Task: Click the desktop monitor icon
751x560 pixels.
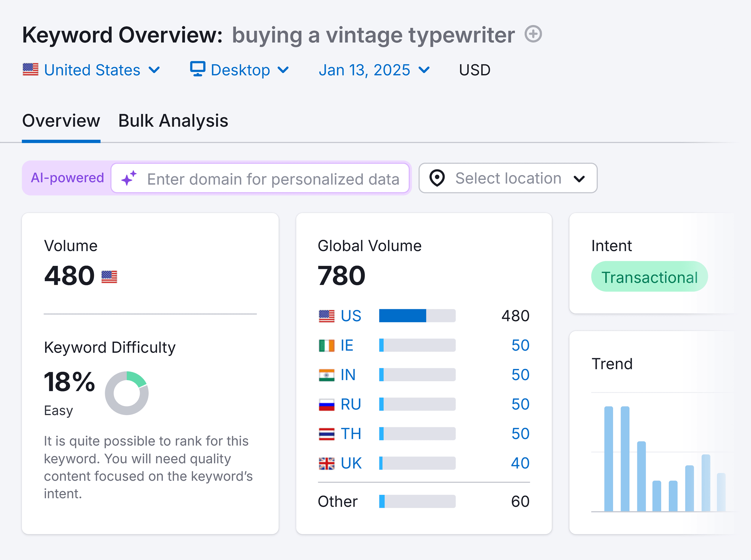Action: click(197, 69)
